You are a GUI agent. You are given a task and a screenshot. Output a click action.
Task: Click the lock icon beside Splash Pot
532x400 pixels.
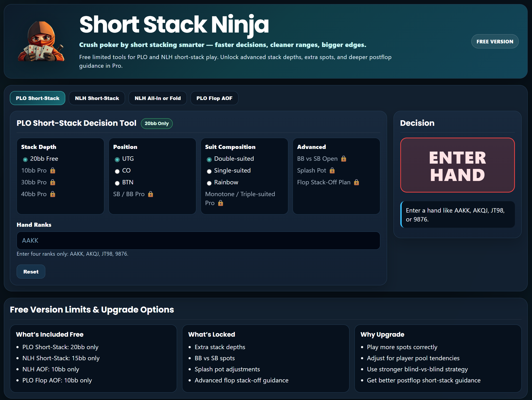[332, 171]
